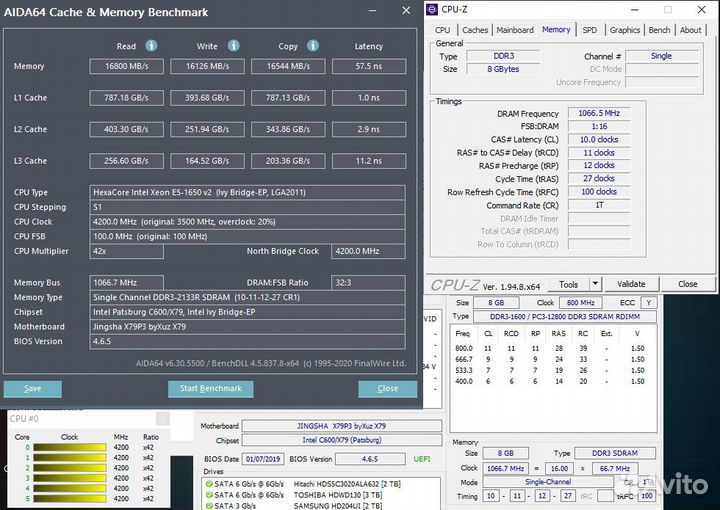
Task: Click the Intel C600/X79 chipset field
Action: coord(342,440)
